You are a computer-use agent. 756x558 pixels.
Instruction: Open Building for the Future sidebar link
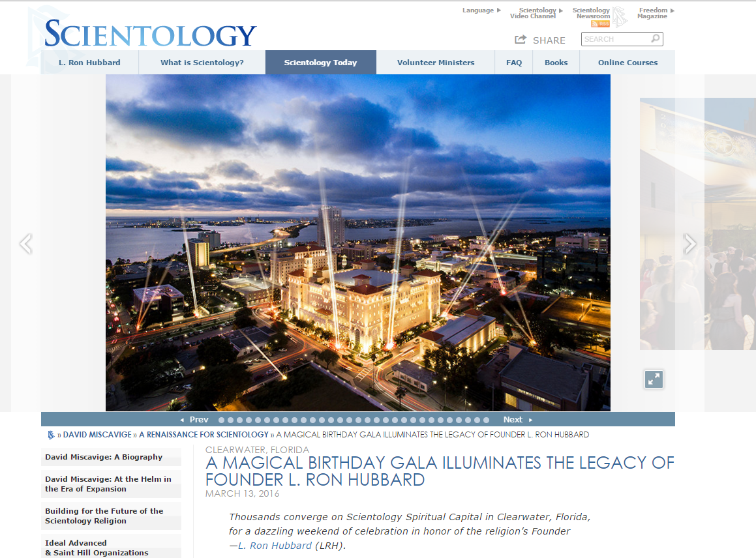click(x=111, y=516)
